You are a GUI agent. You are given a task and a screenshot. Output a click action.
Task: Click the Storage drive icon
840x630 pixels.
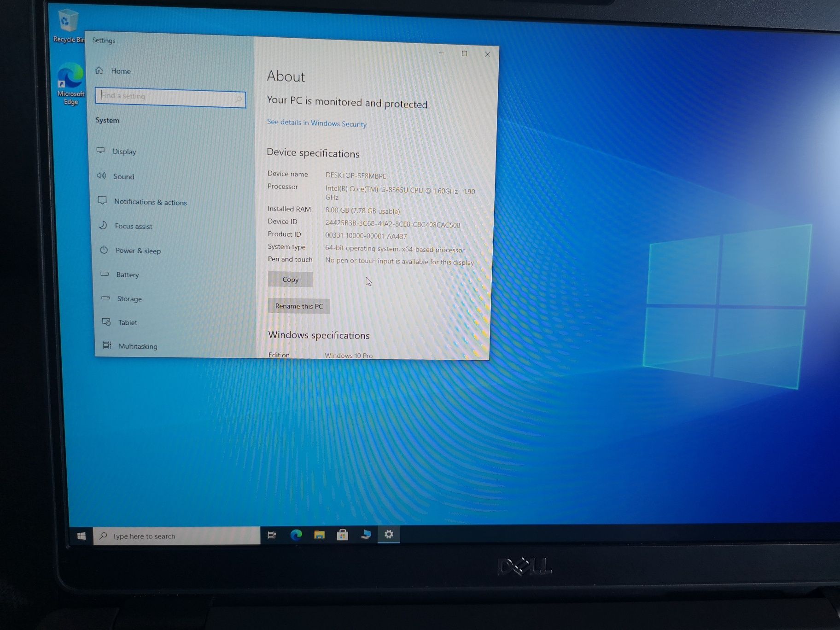coord(105,298)
